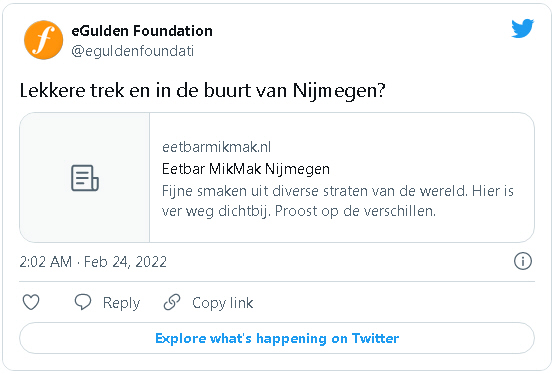
Task: Open the eGulden Foundation profile avatar
Action: pyautogui.click(x=44, y=40)
